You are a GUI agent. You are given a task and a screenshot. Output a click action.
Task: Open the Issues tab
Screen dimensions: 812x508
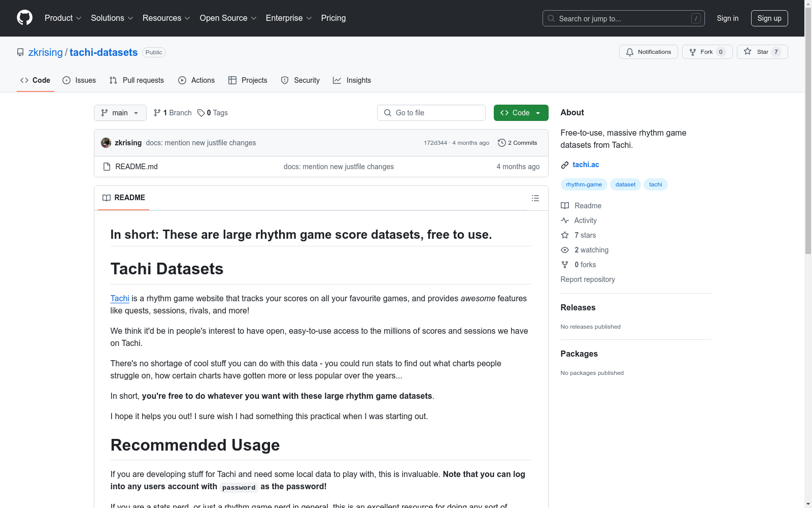click(x=79, y=80)
